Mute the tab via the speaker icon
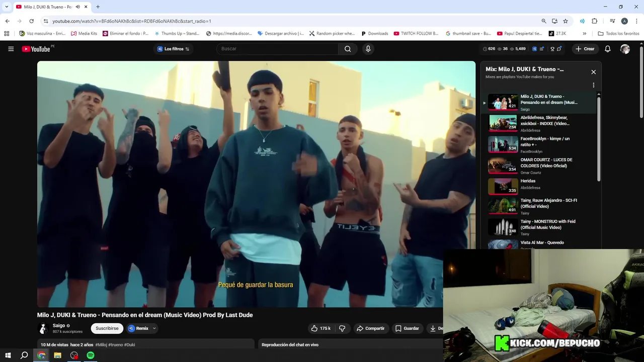 (x=77, y=7)
